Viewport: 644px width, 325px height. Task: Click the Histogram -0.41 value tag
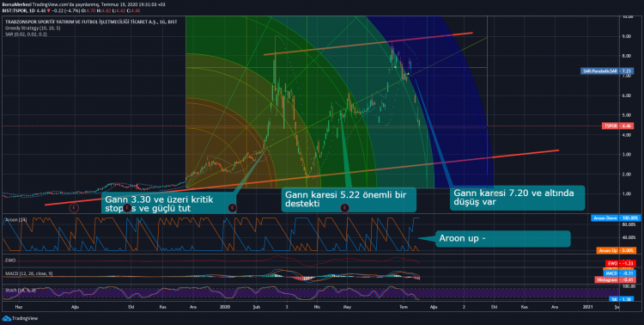616,279
